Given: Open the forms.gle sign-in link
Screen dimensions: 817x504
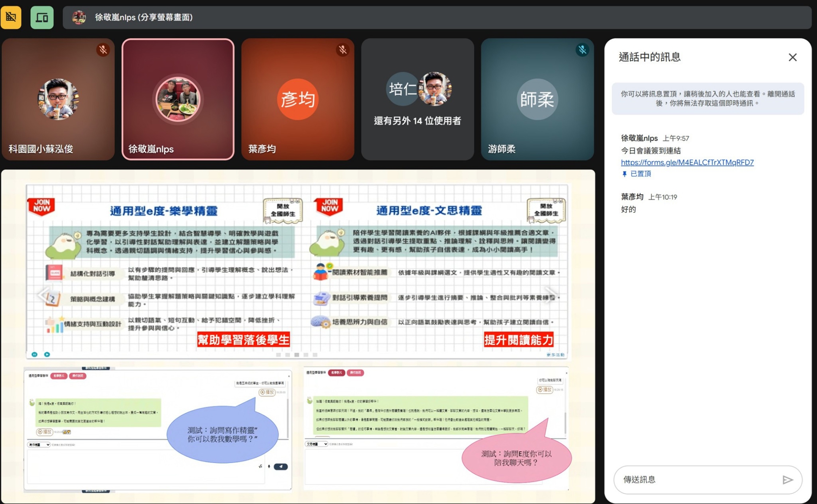Looking at the screenshot, I should [x=687, y=162].
